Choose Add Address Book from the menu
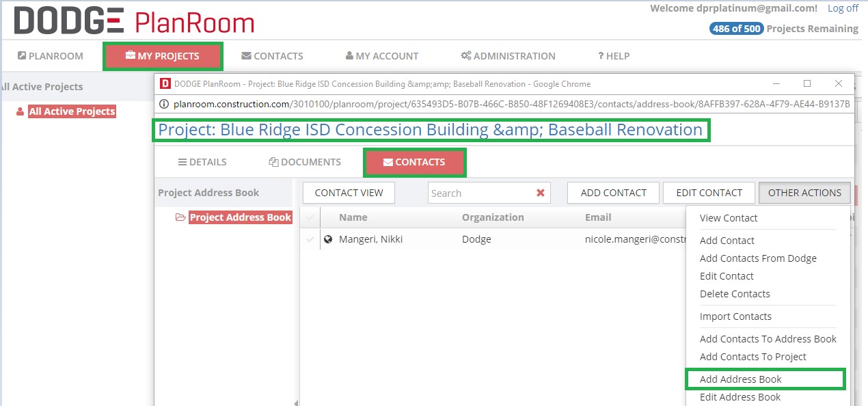 pos(740,379)
